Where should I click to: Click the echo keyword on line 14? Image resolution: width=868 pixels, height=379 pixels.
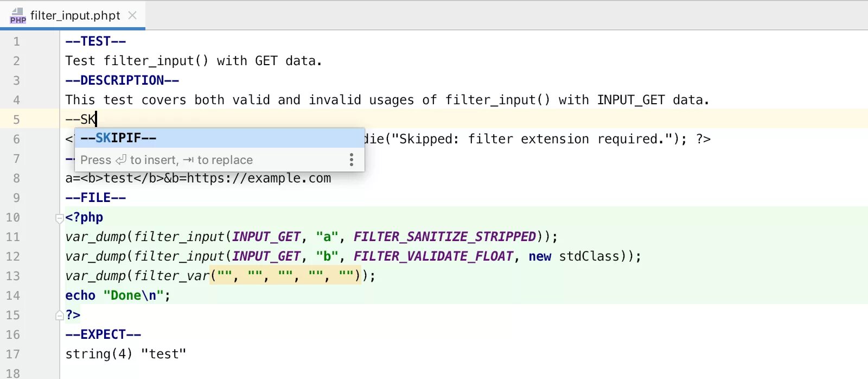click(80, 295)
